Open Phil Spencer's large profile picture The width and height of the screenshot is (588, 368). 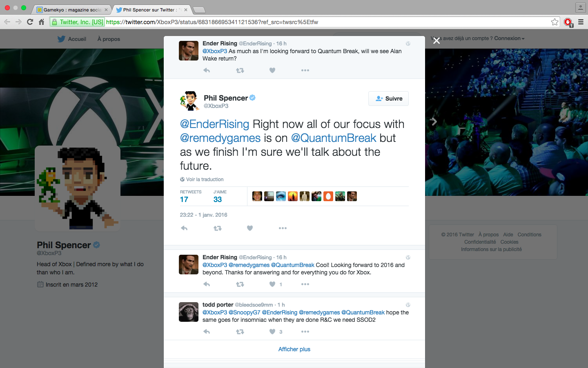click(x=78, y=188)
